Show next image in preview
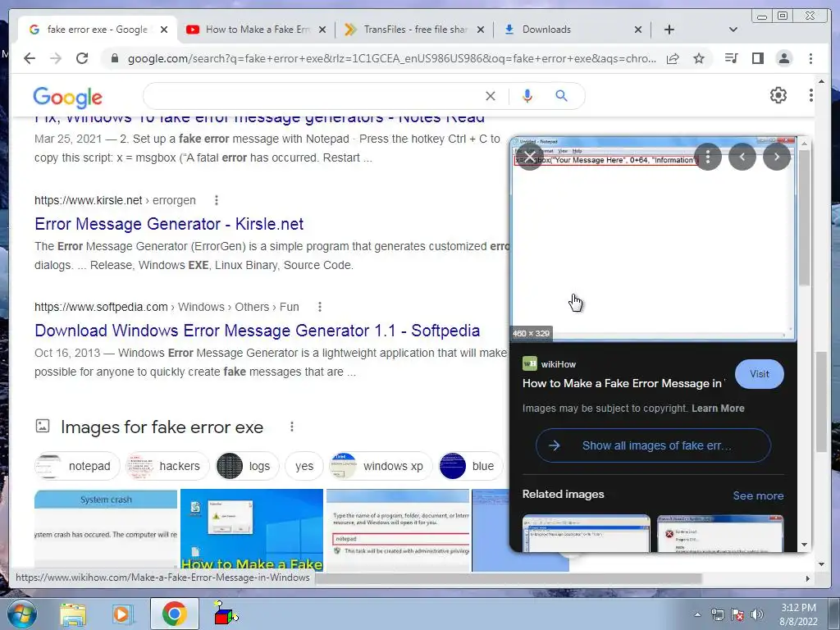The height and width of the screenshot is (630, 840). pyautogui.click(x=777, y=157)
